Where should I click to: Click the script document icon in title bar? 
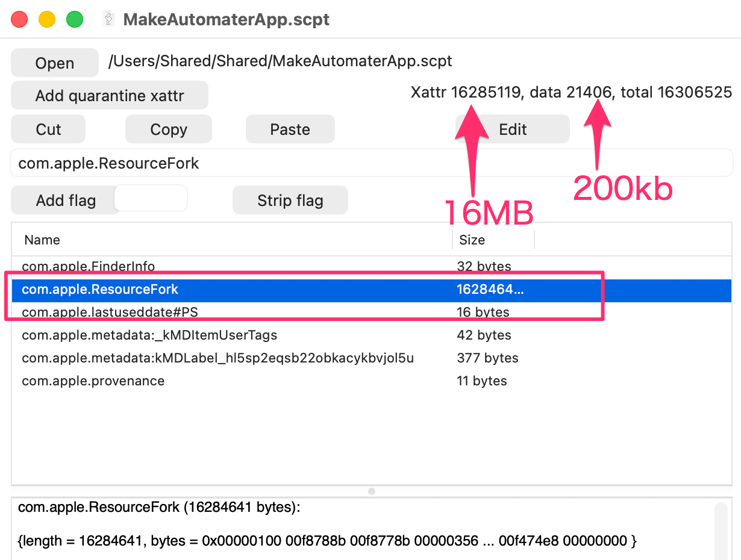click(x=108, y=19)
